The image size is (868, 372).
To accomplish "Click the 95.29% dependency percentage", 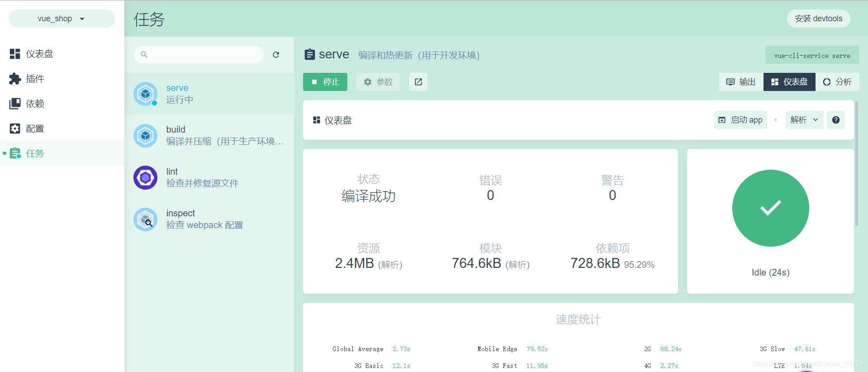I will 639,265.
